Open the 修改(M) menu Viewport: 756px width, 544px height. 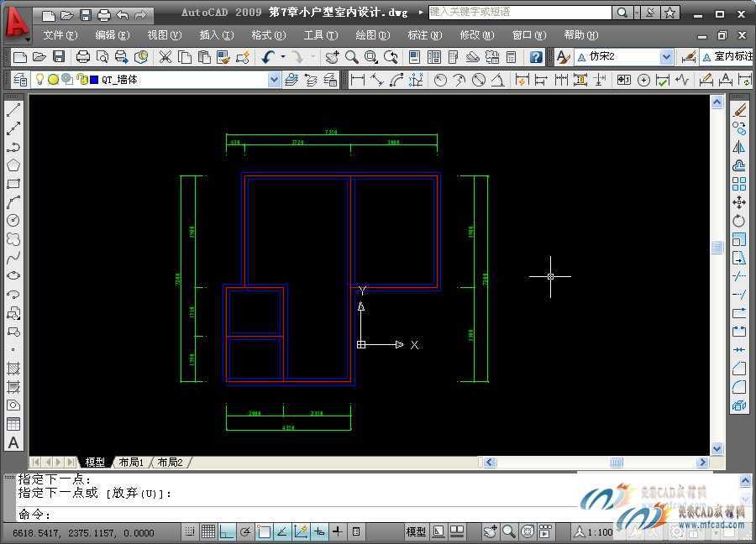tap(477, 34)
